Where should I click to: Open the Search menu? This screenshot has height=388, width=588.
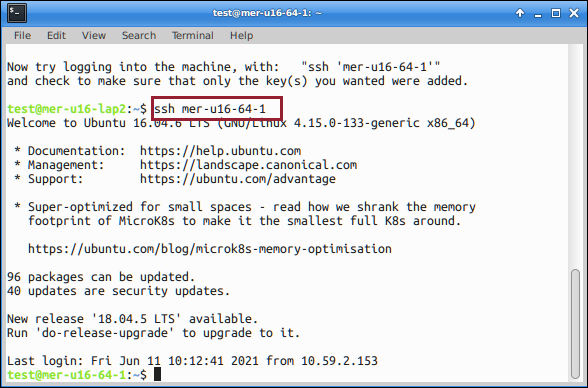139,36
